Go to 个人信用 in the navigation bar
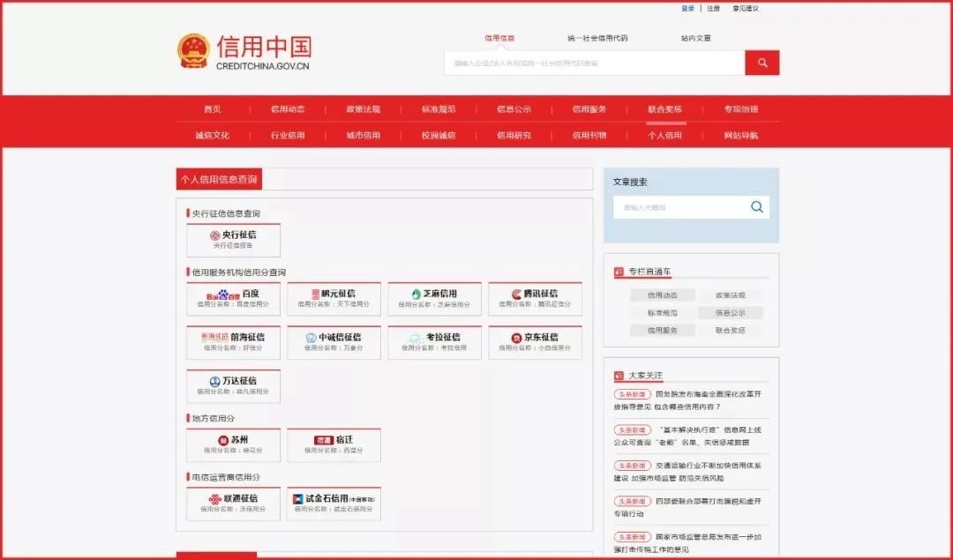The width and height of the screenshot is (953, 560). pyautogui.click(x=664, y=136)
